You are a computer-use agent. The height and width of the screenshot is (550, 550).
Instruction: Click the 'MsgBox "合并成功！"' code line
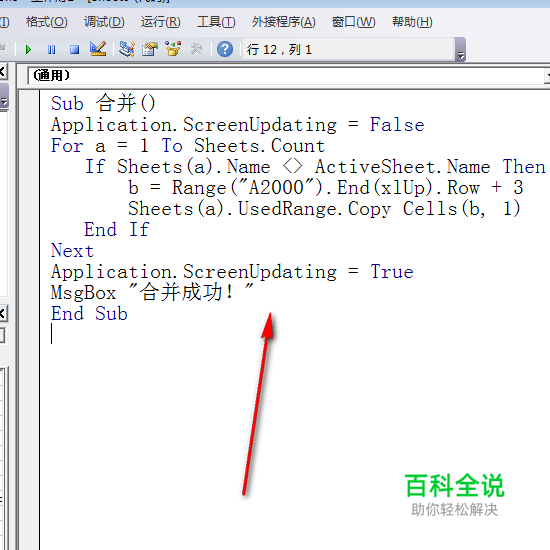click(152, 293)
